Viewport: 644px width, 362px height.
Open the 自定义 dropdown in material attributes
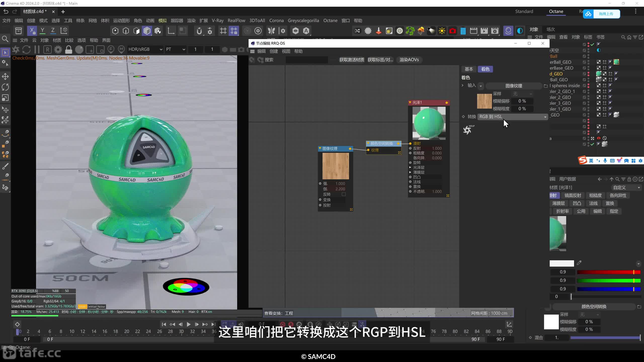[626, 188]
